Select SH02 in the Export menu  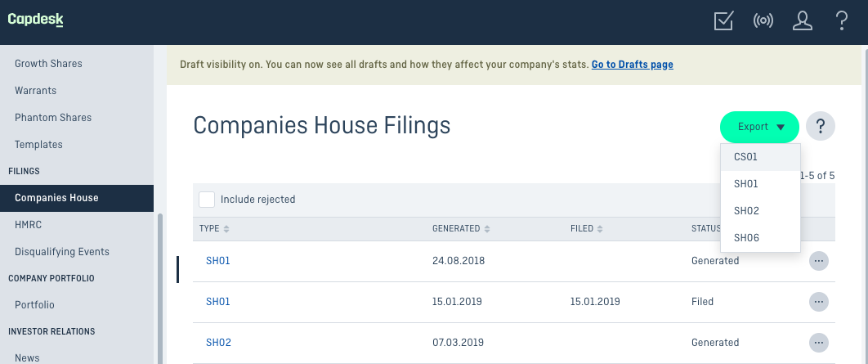[760, 211]
